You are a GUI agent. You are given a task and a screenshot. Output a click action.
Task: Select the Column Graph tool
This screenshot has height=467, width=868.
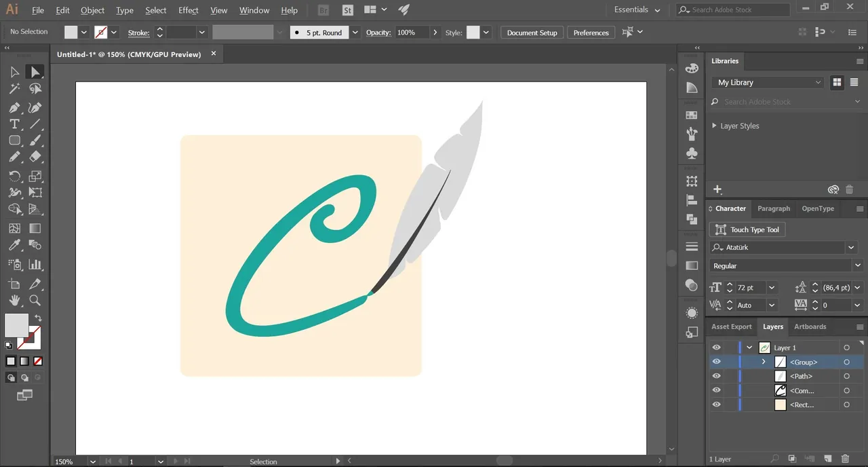[x=35, y=265]
